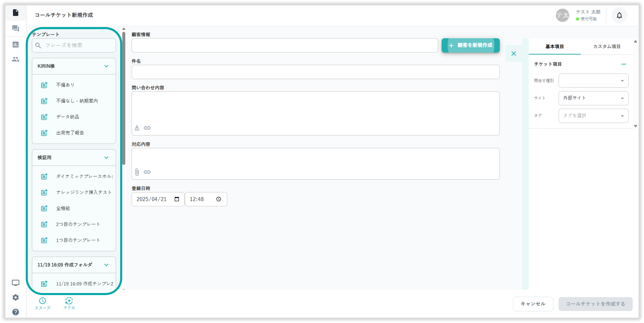This screenshot has height=323, width=644.
Task: Open the analytics chart sidebar icon
Action: pos(16,44)
